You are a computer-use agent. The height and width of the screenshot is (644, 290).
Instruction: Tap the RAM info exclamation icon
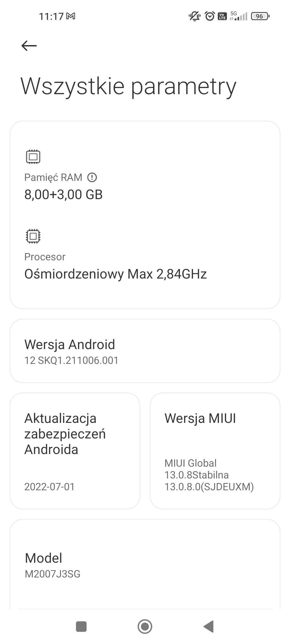[92, 177]
